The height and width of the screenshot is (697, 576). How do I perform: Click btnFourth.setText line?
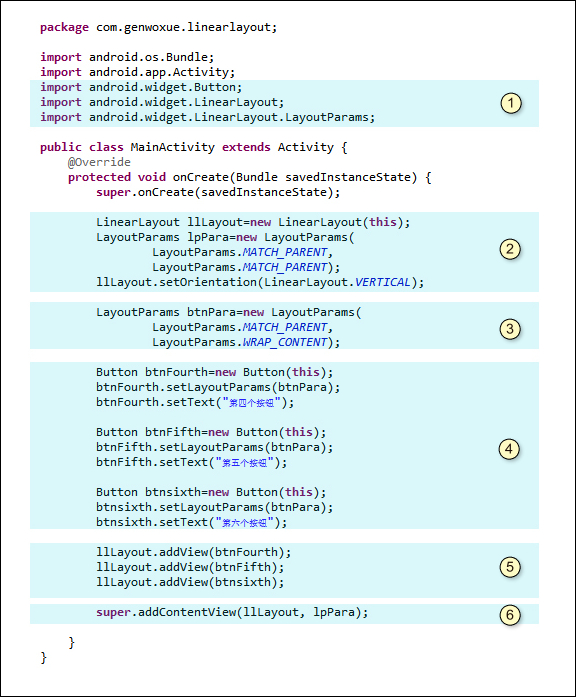point(195,402)
